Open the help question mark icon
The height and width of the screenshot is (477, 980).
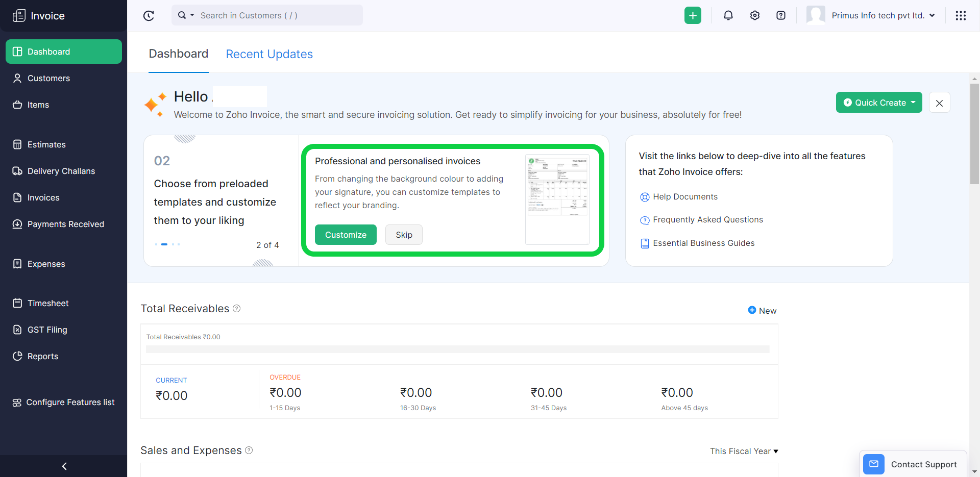pos(781,15)
